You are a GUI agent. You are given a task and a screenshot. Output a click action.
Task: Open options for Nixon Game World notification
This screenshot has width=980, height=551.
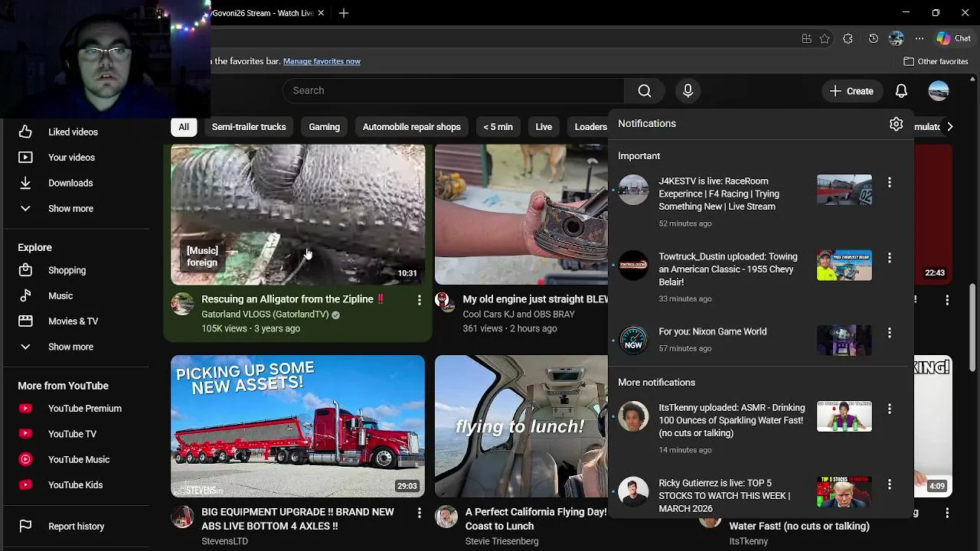click(889, 333)
